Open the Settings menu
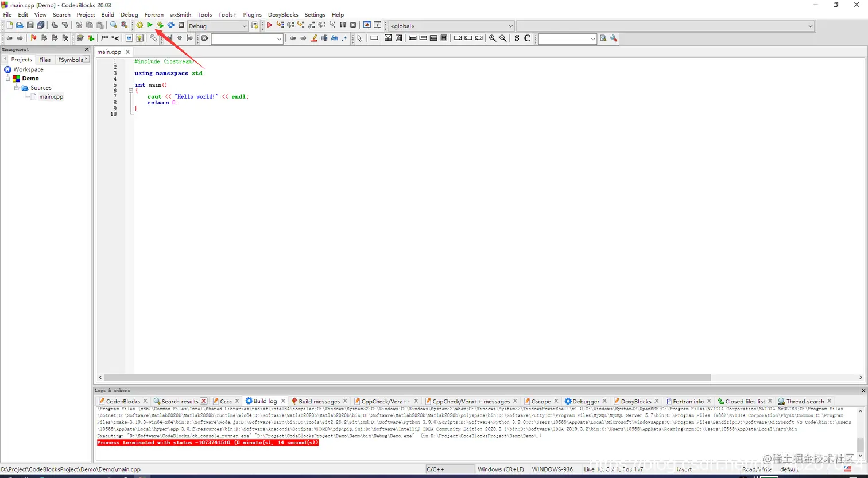Viewport: 868px width, 478px height. coord(315,14)
